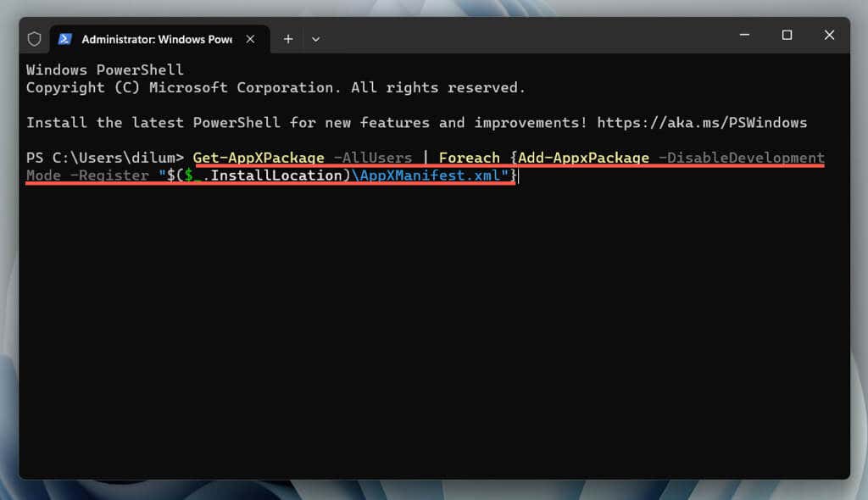Viewport: 868px width, 500px height.
Task: Click the https://aka.ms/PSWindows link
Action: point(702,122)
